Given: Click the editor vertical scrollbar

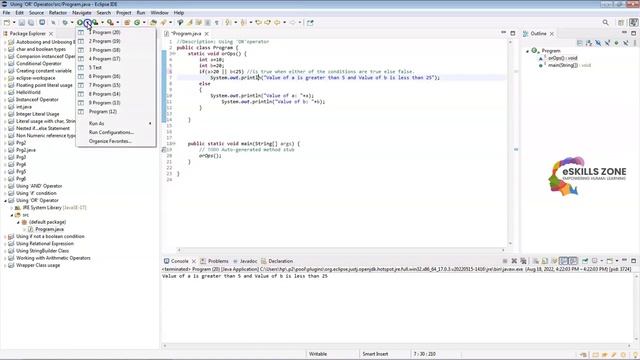Looking at the screenshot, I should point(510,142).
